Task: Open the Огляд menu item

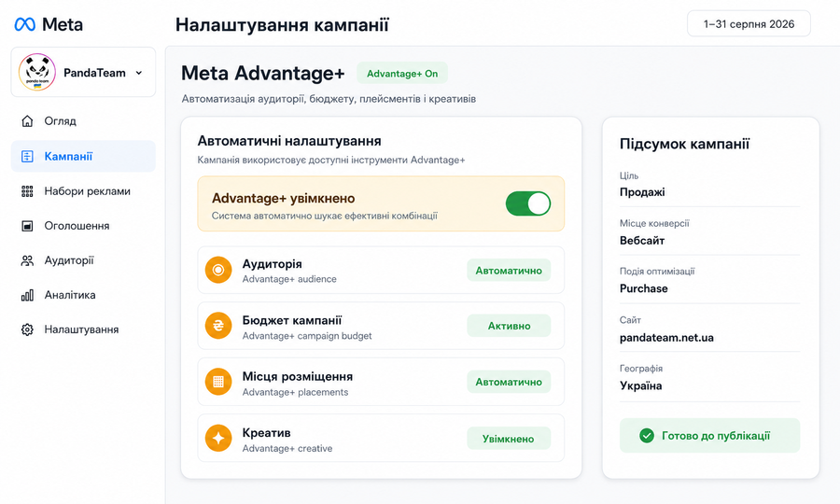Action: 83,121
